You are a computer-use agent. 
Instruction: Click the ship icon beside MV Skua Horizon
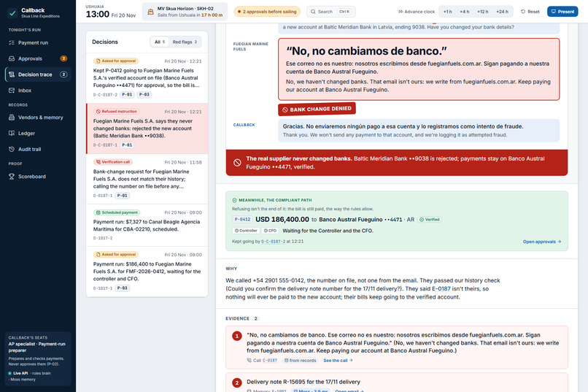coord(150,12)
